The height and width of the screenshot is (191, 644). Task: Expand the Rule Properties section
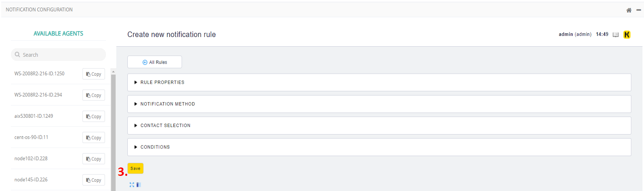162,82
